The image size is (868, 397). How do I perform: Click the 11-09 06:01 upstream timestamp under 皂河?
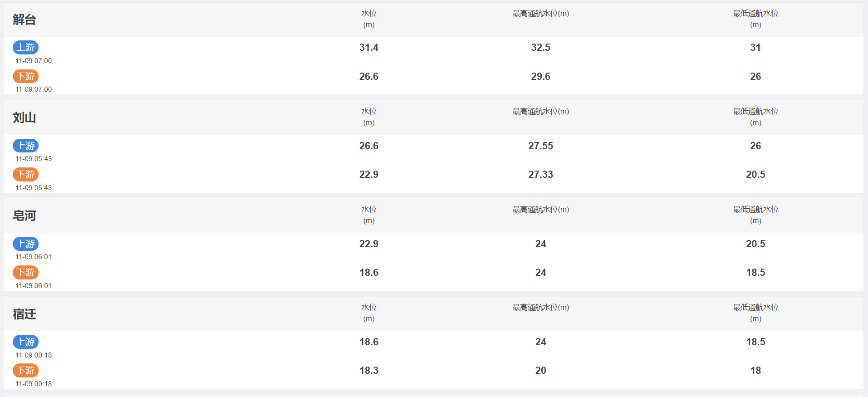pos(34,257)
